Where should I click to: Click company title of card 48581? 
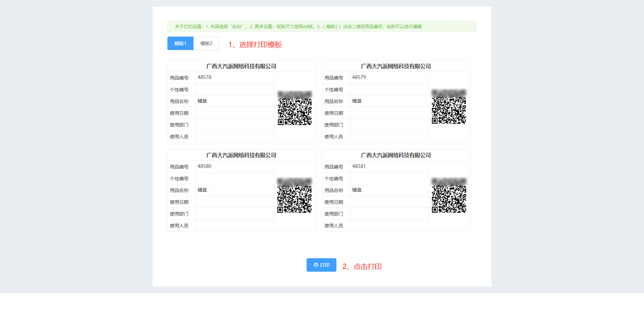(396, 155)
